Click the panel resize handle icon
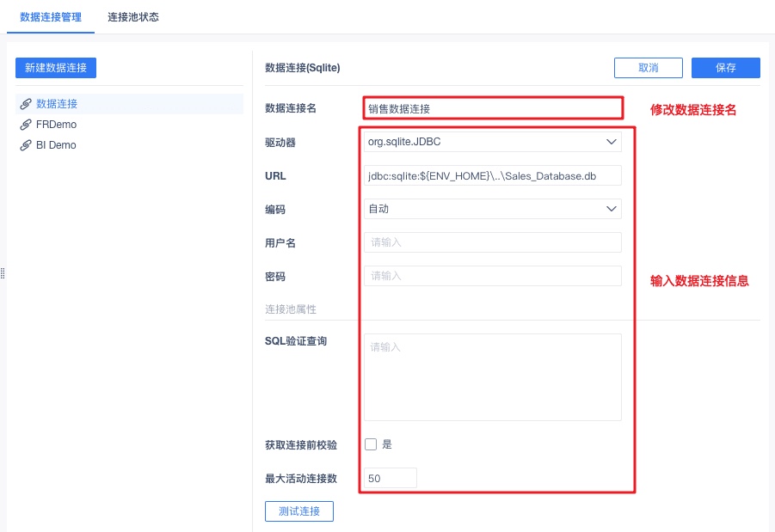Image resolution: width=775 pixels, height=532 pixels. tap(4, 273)
